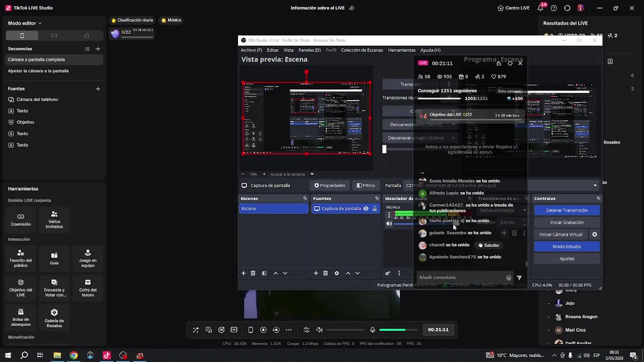Open Propiedades for the selected source
This screenshot has width=644, height=362.
click(330, 186)
